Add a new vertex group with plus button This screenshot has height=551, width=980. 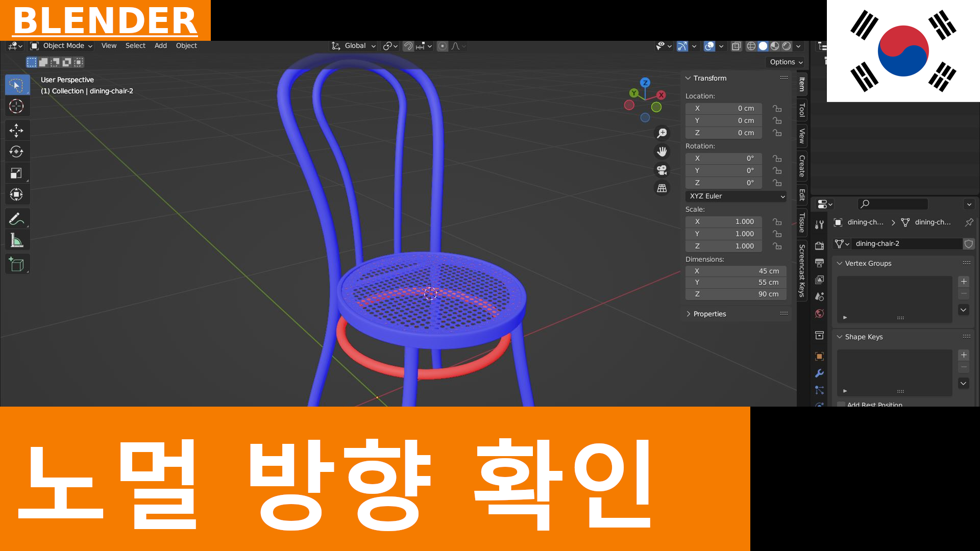[x=964, y=282]
